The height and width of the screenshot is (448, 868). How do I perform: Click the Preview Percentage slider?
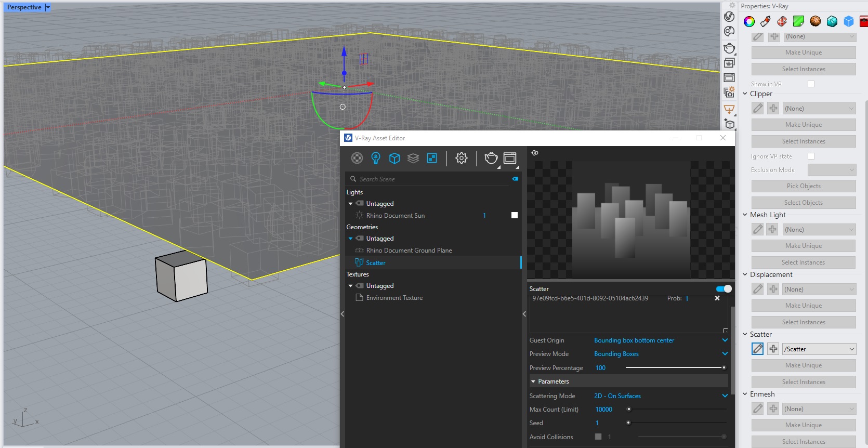(675, 368)
